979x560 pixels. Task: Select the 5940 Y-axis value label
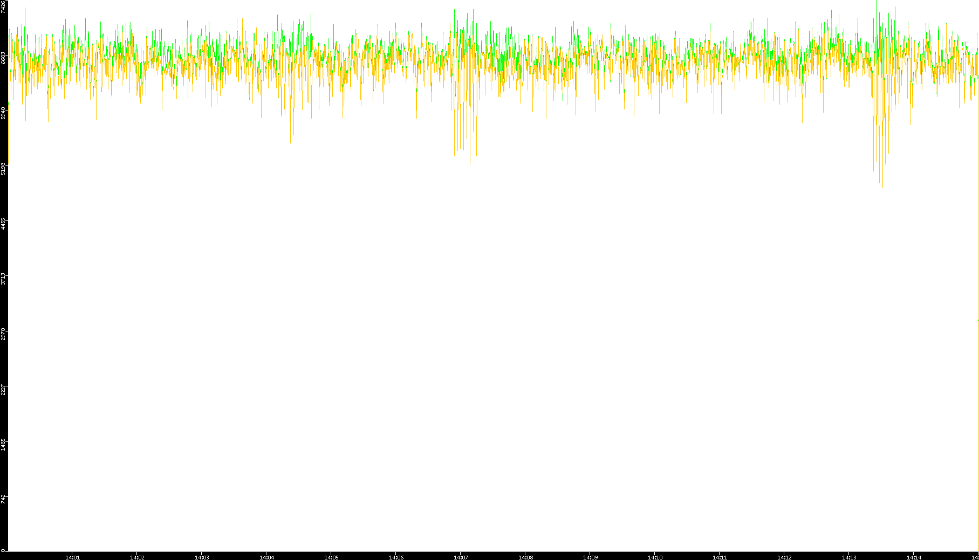click(x=3, y=113)
